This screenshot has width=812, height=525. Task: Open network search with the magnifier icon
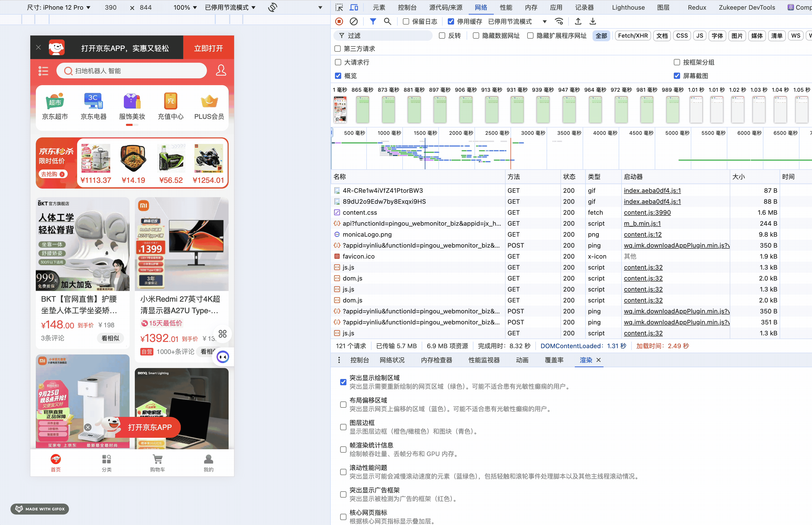[387, 21]
